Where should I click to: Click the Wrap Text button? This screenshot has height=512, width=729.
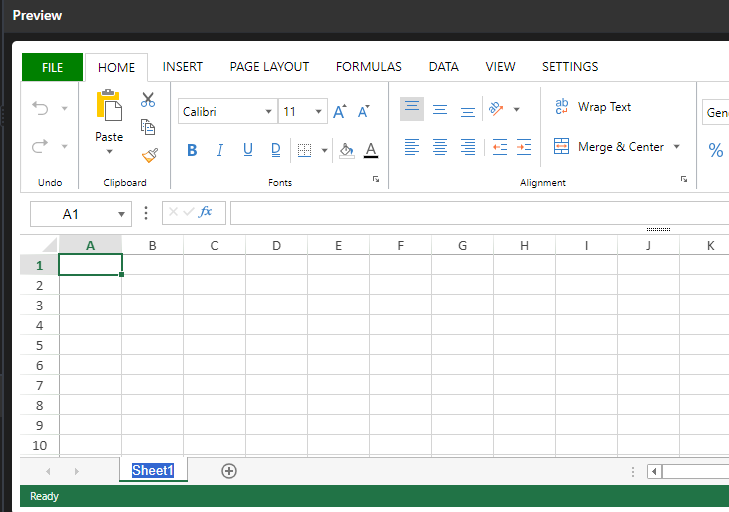click(x=593, y=107)
